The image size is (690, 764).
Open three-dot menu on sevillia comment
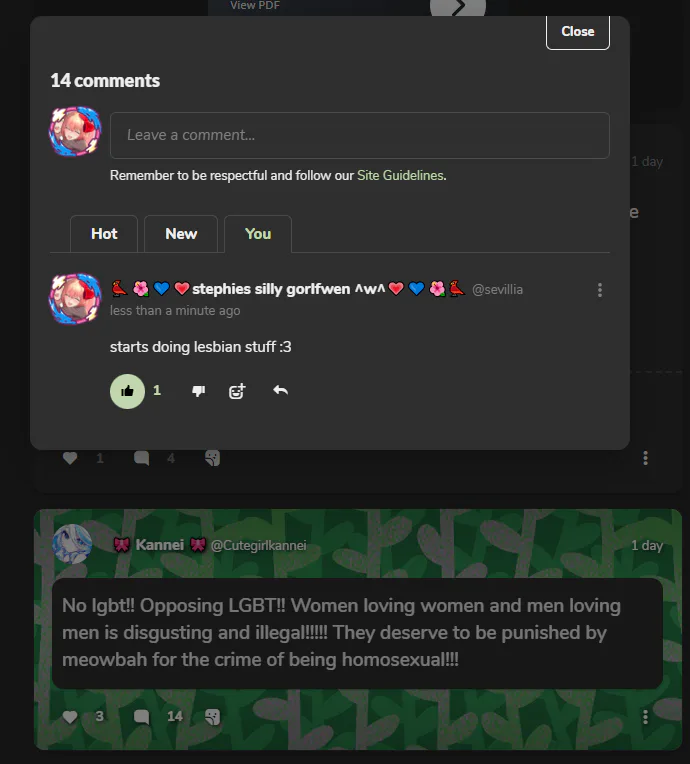pos(600,290)
